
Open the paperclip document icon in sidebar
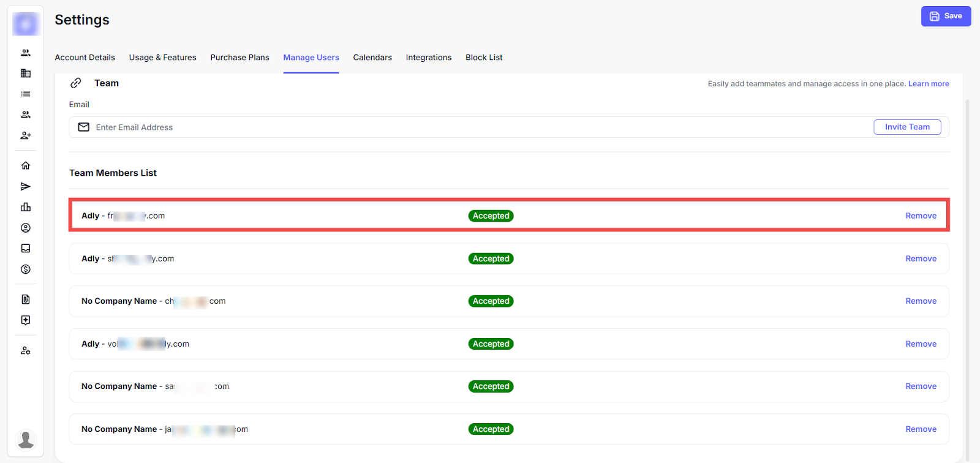point(26,299)
